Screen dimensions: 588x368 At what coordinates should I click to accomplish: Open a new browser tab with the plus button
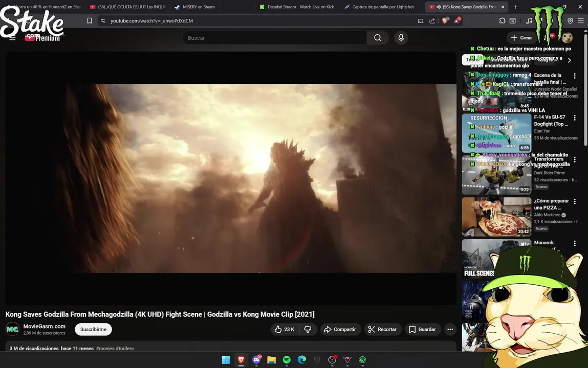516,7
